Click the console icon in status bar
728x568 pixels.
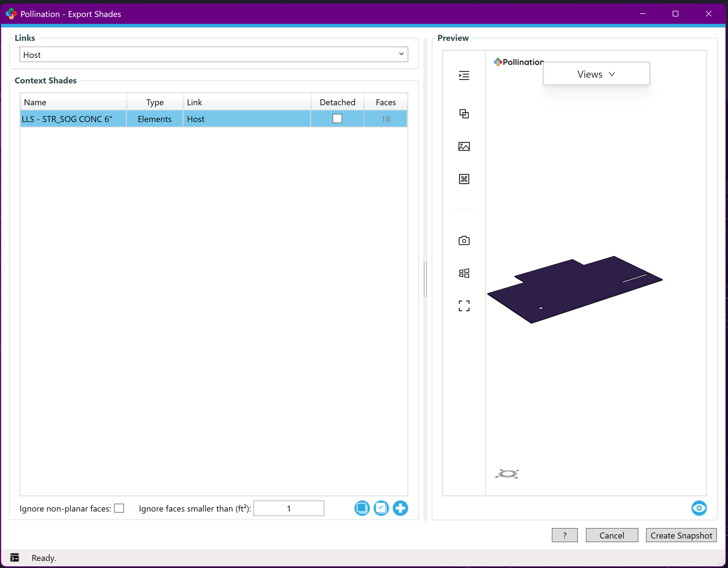(15, 557)
